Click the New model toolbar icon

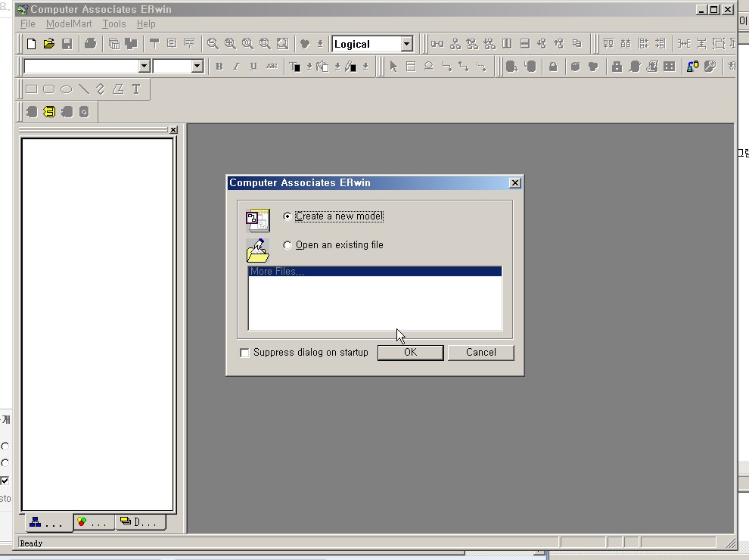click(32, 44)
